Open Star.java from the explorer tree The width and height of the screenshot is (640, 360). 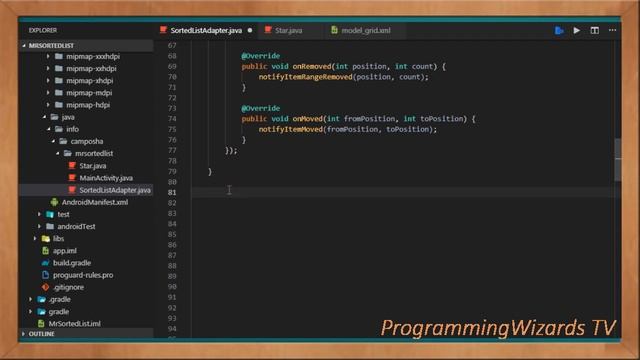(93, 166)
